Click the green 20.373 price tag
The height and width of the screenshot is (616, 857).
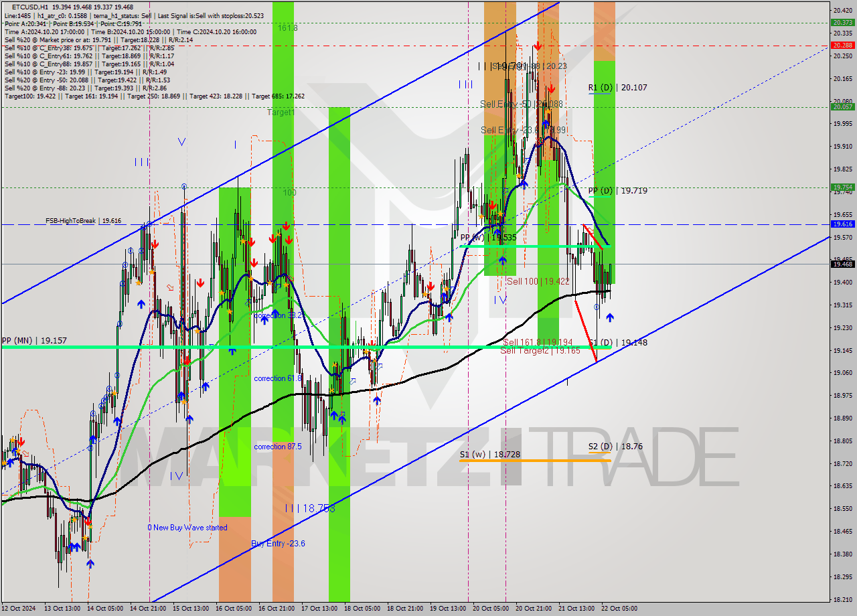(x=842, y=23)
